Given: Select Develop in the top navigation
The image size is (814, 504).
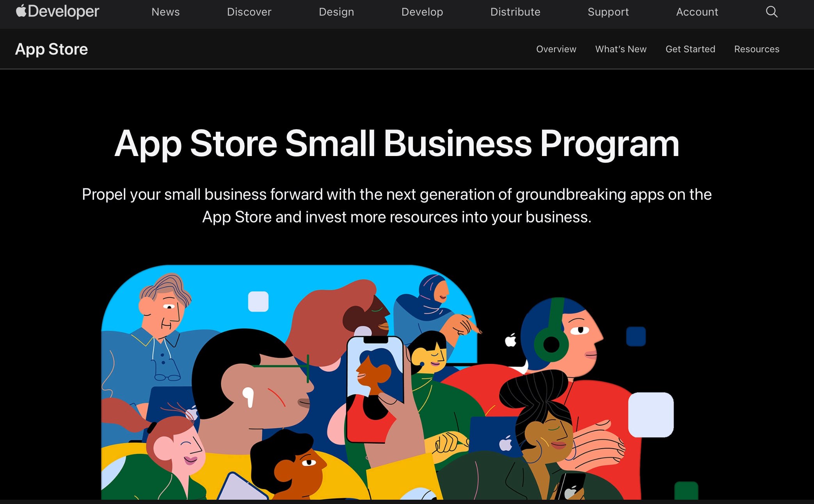Looking at the screenshot, I should tap(422, 12).
